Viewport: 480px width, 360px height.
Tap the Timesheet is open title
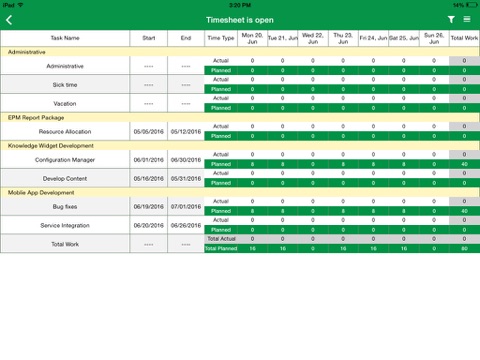[240, 20]
